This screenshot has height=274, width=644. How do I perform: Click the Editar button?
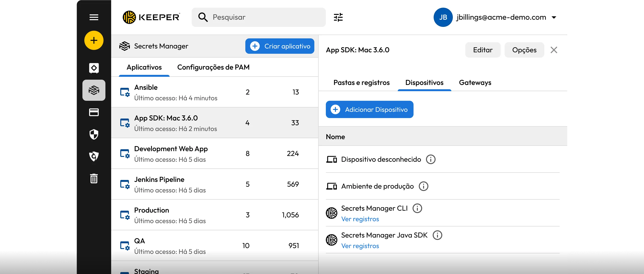[483, 50]
